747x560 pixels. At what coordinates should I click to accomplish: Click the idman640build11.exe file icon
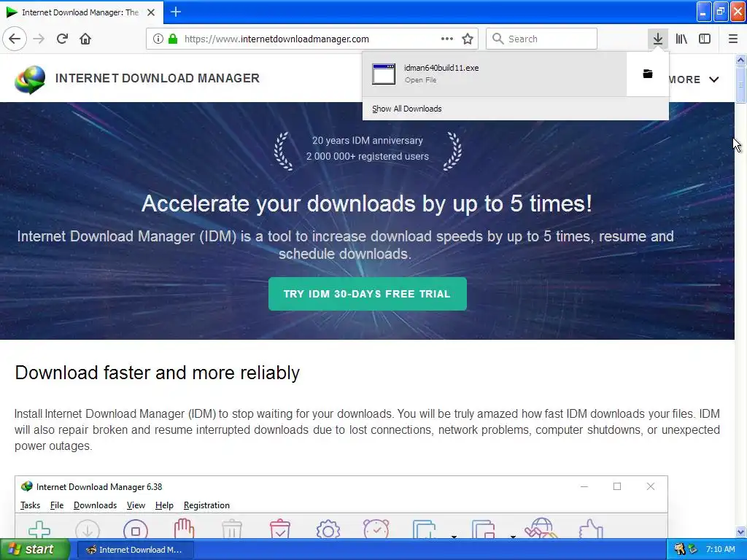[384, 74]
